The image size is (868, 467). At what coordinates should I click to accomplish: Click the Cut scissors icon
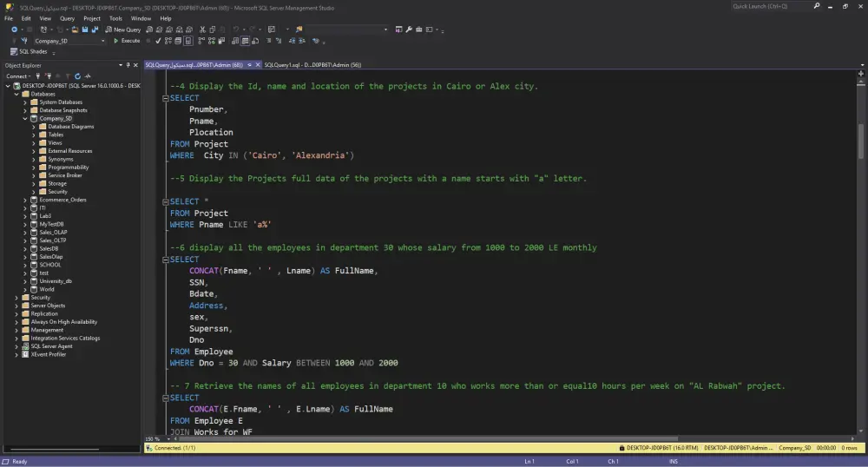[x=202, y=30]
